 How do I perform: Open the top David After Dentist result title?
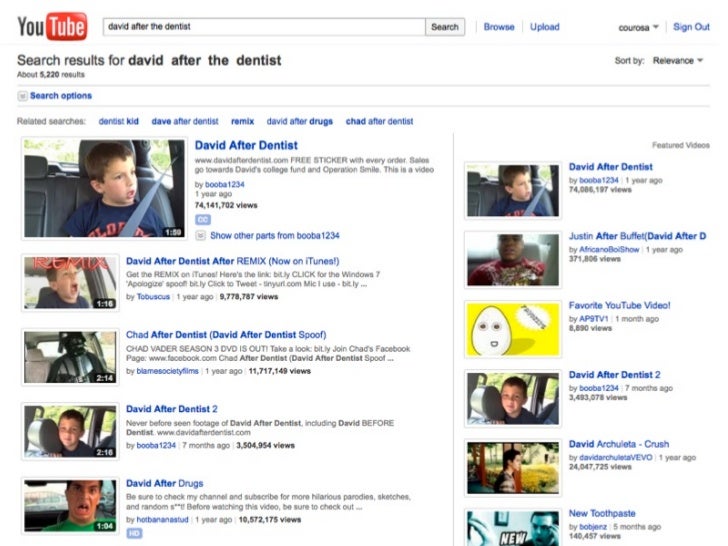click(246, 145)
